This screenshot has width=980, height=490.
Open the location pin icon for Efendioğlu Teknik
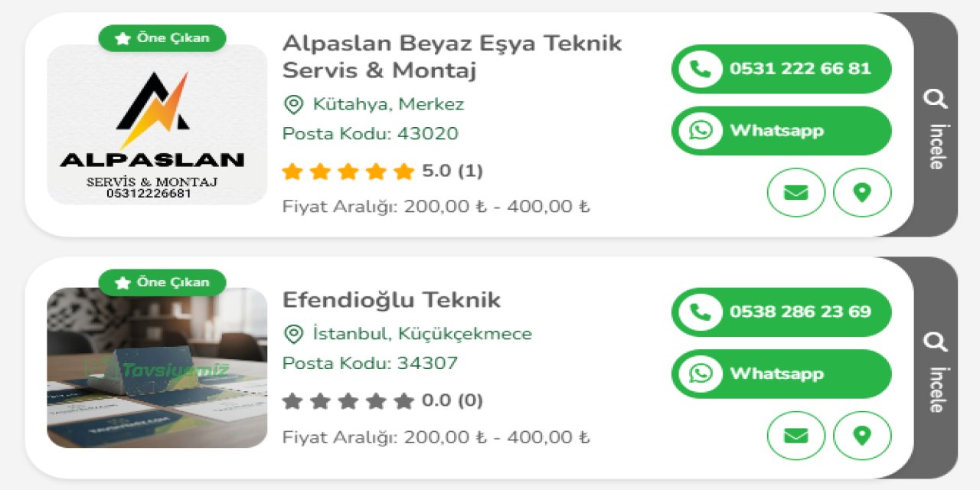point(861,436)
